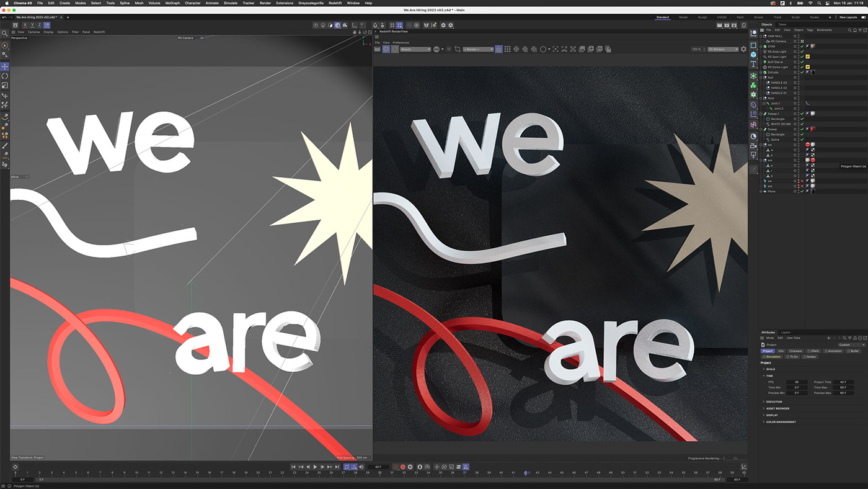Click the crop region icon in RenderView
This screenshot has width=868, height=489.
coord(458,49)
